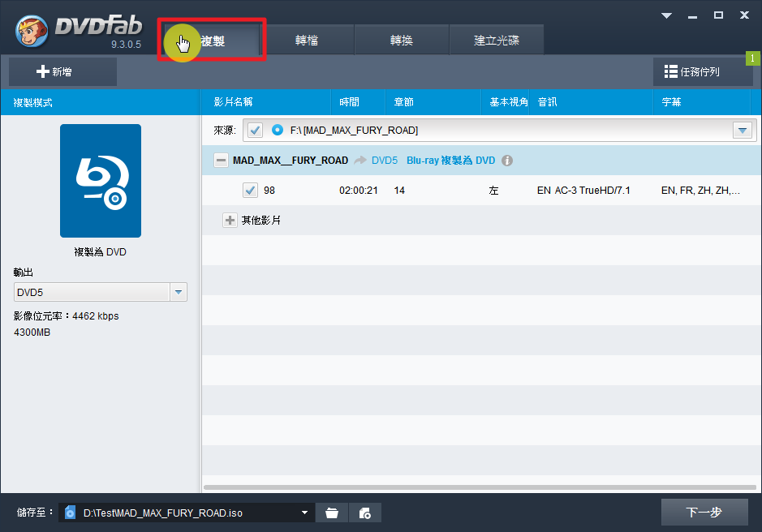
Task: Open the save path dropdown arrow
Action: (x=305, y=513)
